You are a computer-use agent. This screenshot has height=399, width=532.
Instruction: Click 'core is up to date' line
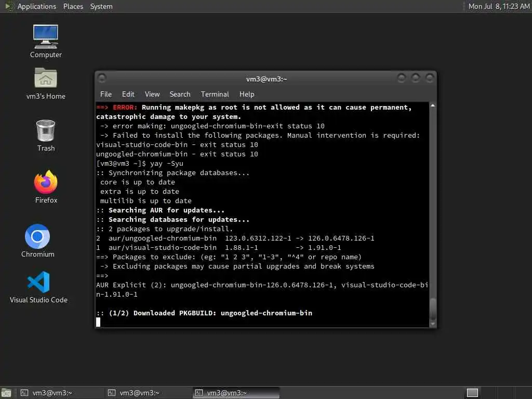point(137,182)
